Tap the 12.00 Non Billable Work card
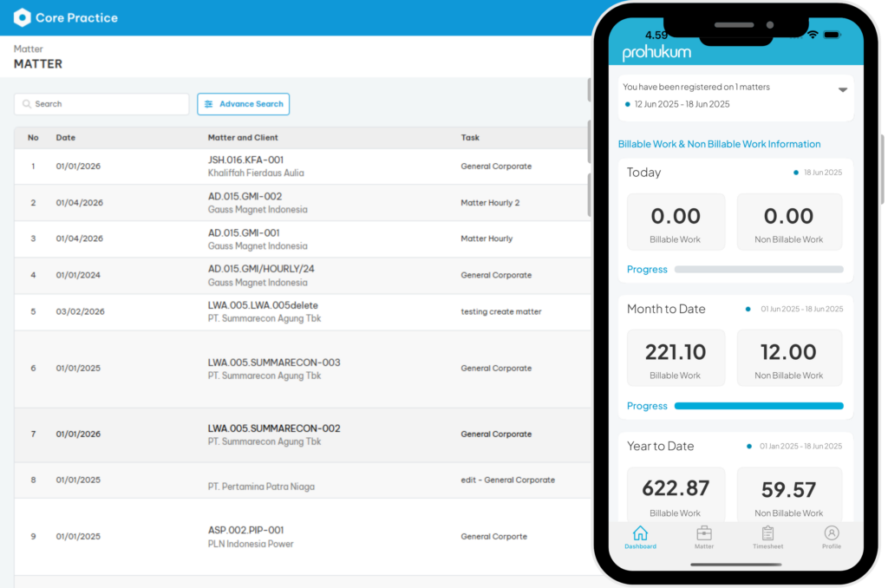This screenshot has width=888, height=588. [789, 358]
